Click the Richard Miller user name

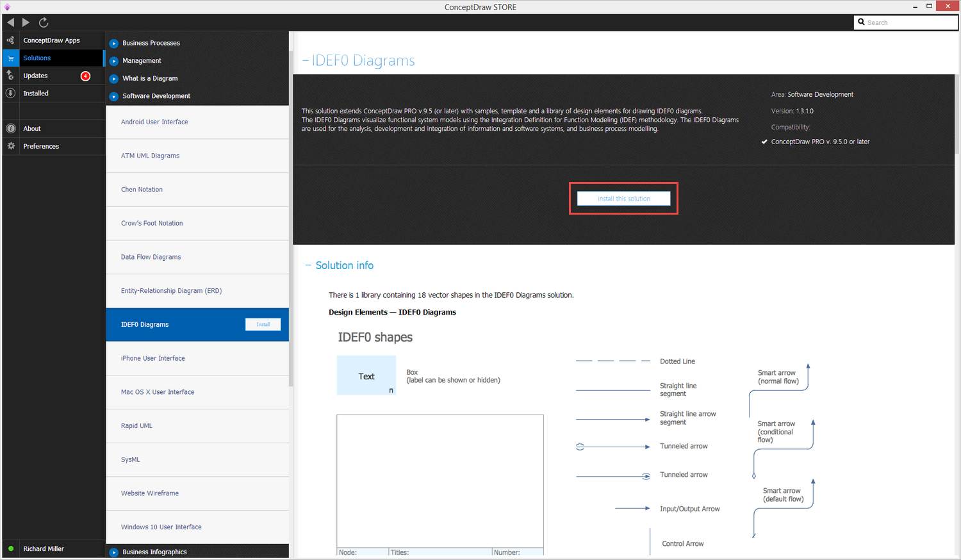click(x=44, y=548)
